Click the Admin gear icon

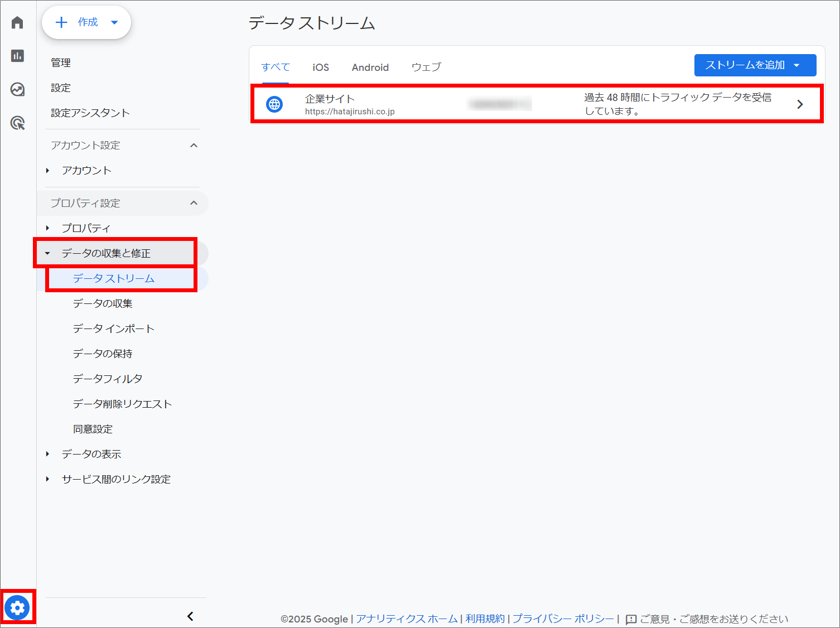(x=17, y=607)
